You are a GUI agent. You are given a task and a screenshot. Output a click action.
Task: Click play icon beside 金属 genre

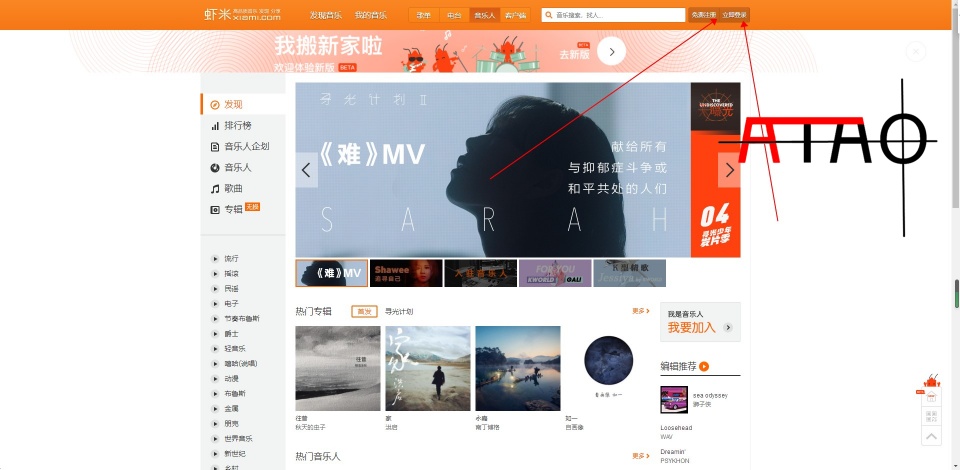[215, 409]
